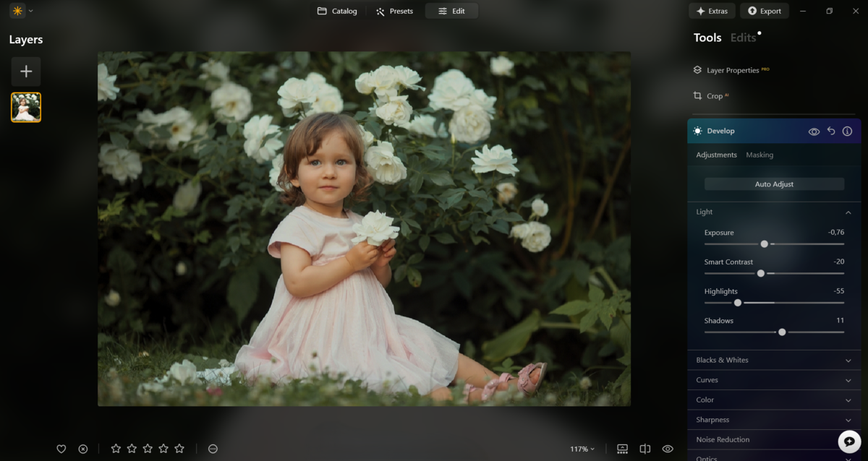Select the Edit tab
The height and width of the screenshot is (461, 868).
[x=451, y=11]
